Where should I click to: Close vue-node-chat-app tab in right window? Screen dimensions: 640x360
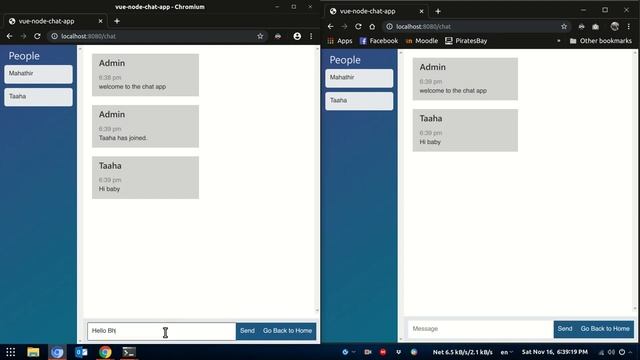point(422,11)
